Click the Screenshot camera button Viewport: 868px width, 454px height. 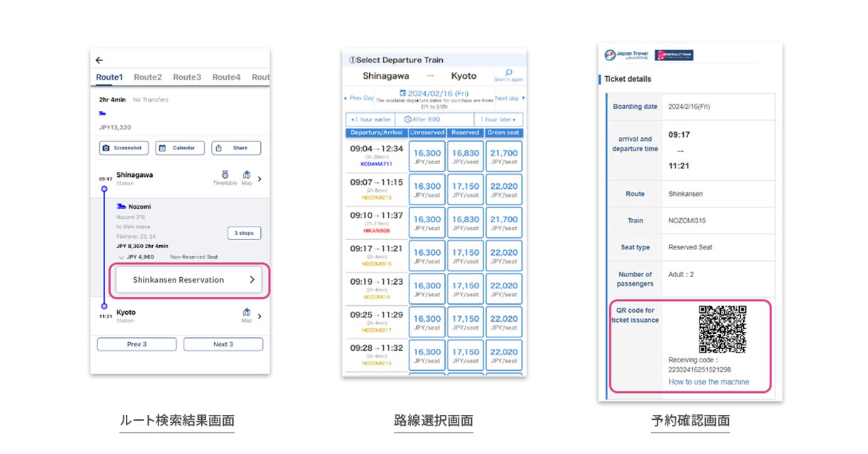pyautogui.click(x=122, y=148)
